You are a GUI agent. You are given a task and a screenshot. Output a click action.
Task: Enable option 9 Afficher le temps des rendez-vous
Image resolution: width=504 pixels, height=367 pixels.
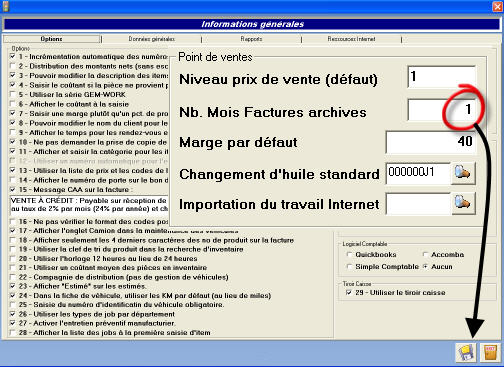point(13,133)
